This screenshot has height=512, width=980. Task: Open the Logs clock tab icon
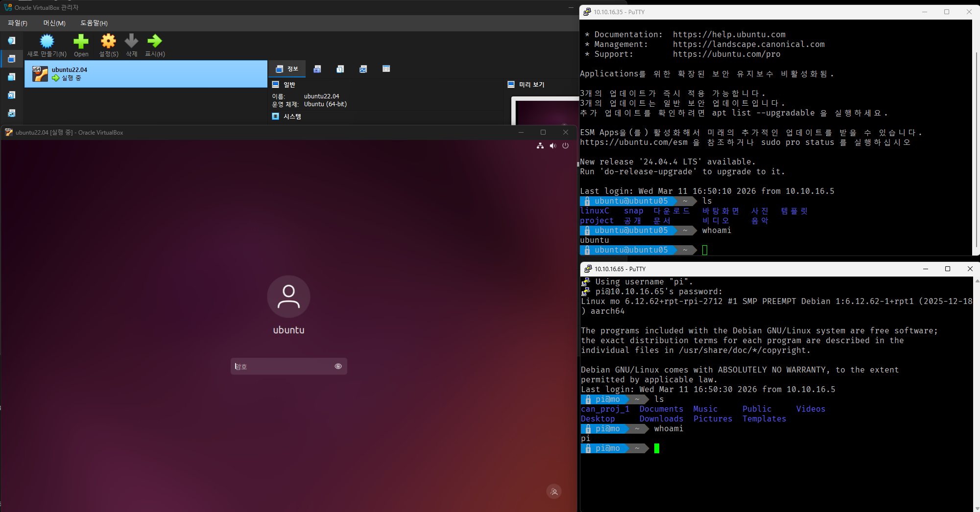click(340, 69)
